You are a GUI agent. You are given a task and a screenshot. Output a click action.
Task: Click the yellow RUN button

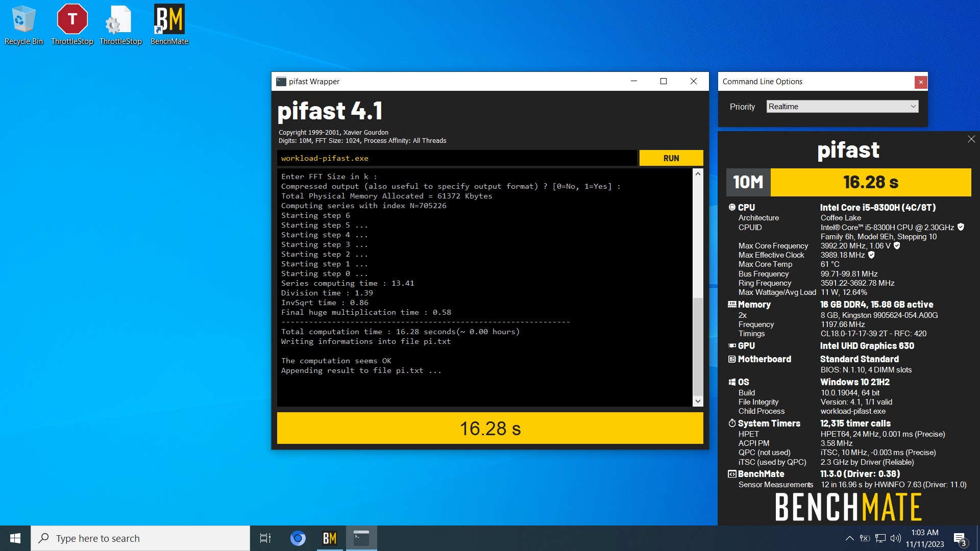click(x=671, y=158)
